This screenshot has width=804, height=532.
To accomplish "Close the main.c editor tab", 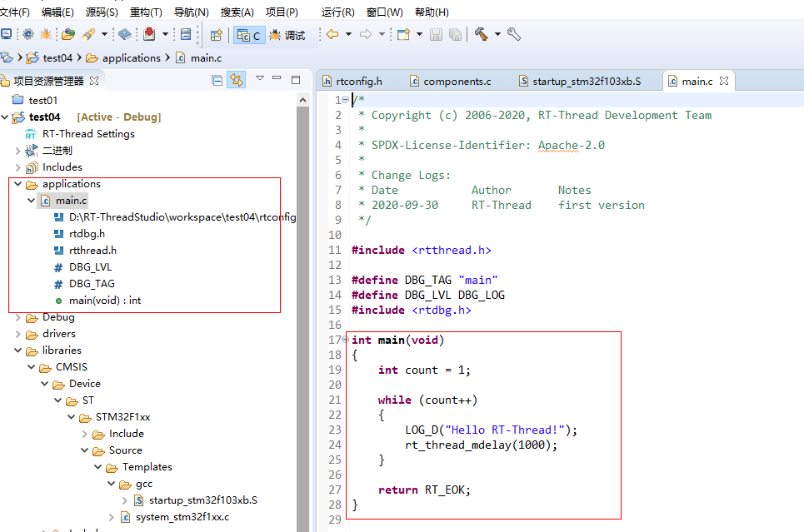I will pyautogui.click(x=723, y=81).
